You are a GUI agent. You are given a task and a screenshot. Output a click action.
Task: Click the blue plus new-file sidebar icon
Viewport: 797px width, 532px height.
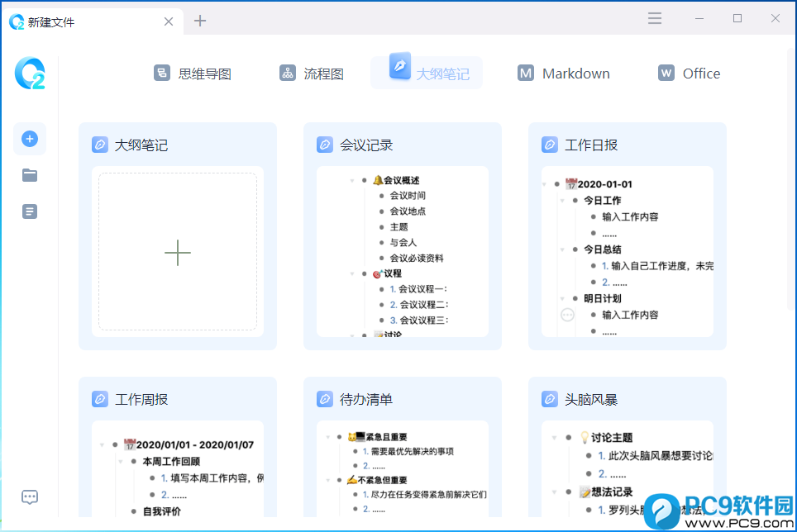coord(30,139)
